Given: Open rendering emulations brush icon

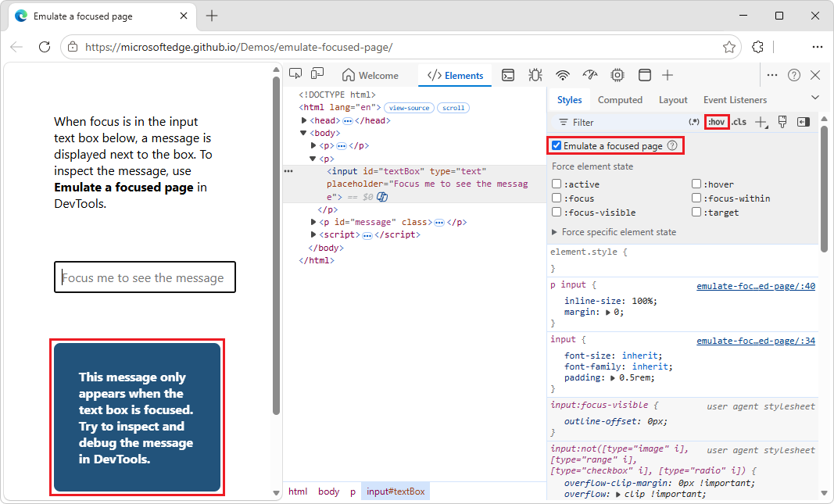Looking at the screenshot, I should click(782, 122).
